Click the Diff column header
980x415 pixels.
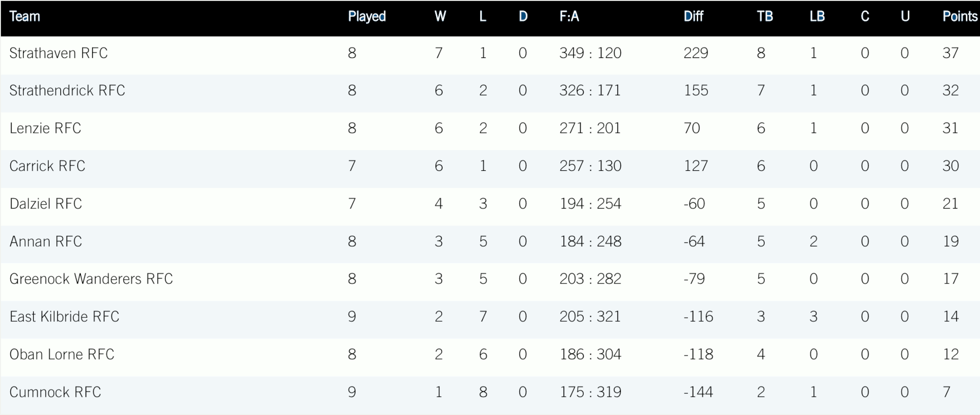coord(693,17)
